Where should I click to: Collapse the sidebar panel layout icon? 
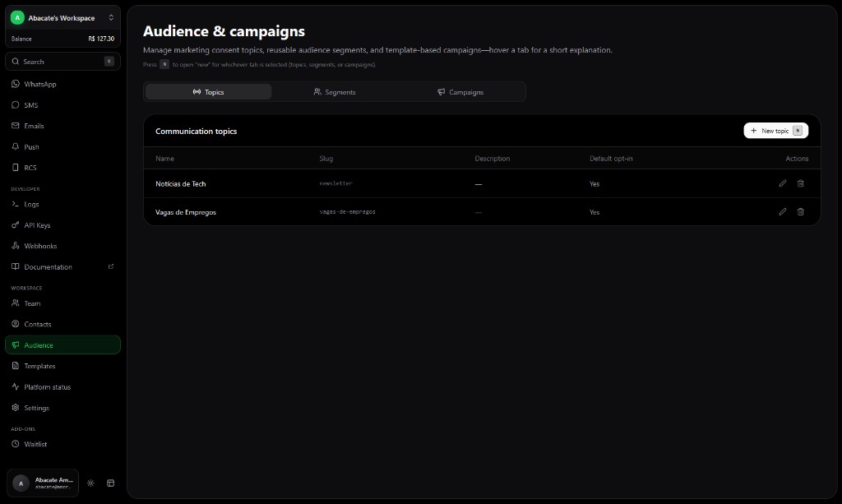(x=111, y=483)
